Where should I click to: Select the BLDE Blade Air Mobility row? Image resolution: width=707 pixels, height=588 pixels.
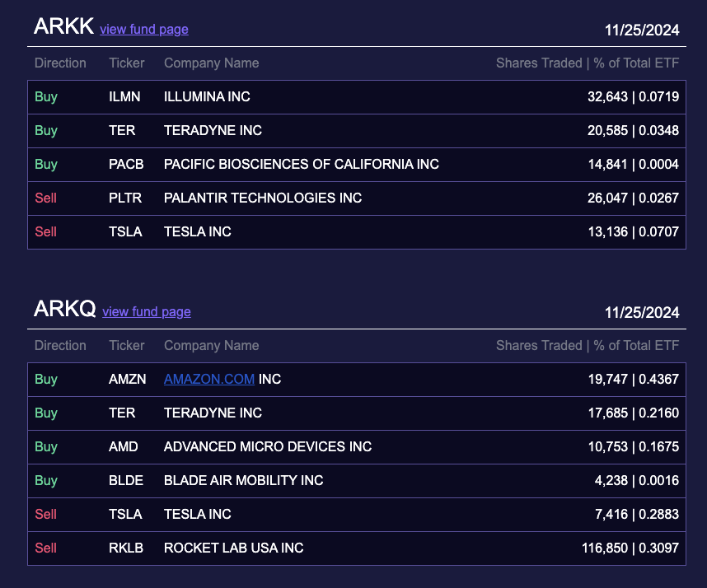(354, 480)
